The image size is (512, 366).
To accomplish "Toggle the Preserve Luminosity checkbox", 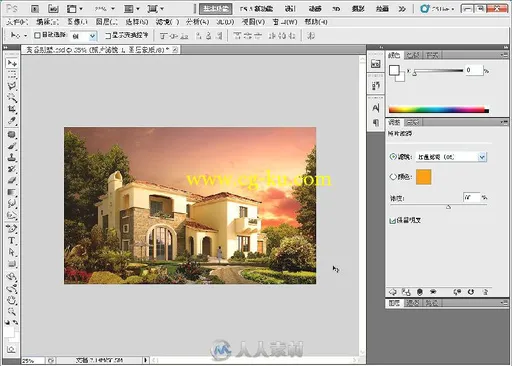I will click(x=392, y=220).
